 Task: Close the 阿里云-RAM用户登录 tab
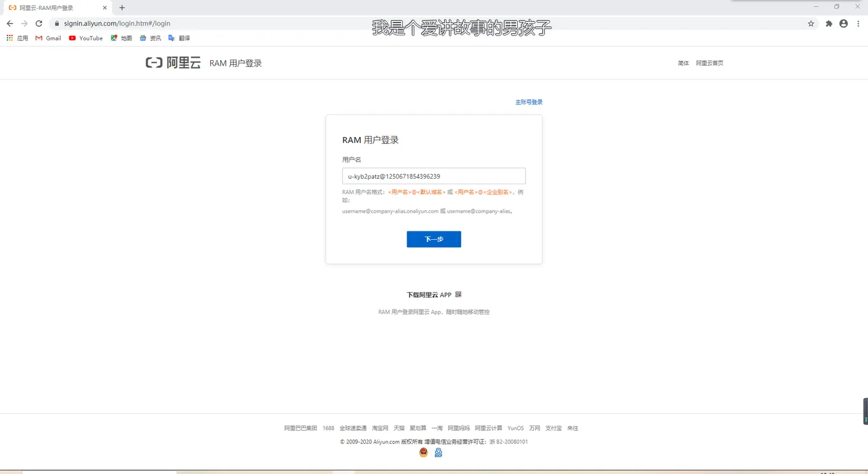tap(105, 8)
